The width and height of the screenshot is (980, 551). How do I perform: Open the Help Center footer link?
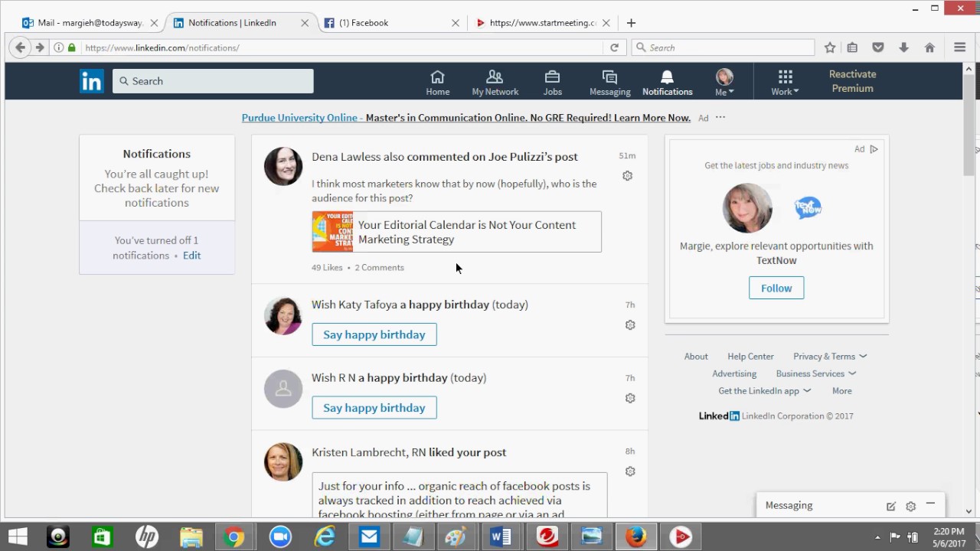tap(750, 357)
